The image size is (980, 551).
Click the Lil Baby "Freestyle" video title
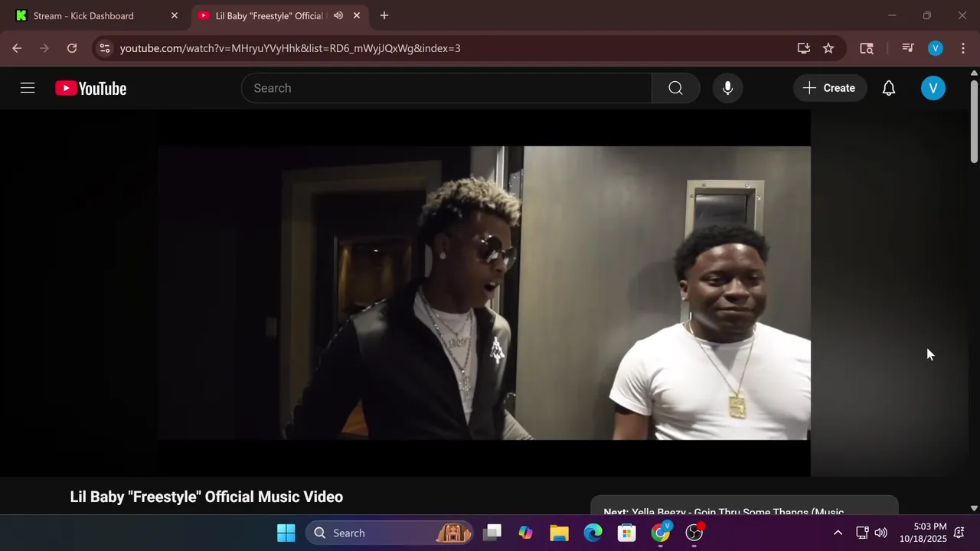click(x=207, y=497)
